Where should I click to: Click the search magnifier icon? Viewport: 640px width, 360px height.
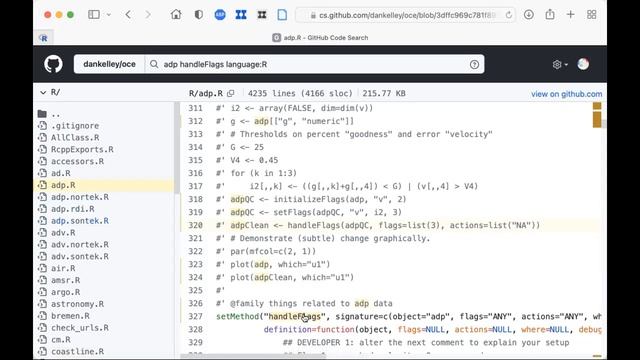point(154,64)
